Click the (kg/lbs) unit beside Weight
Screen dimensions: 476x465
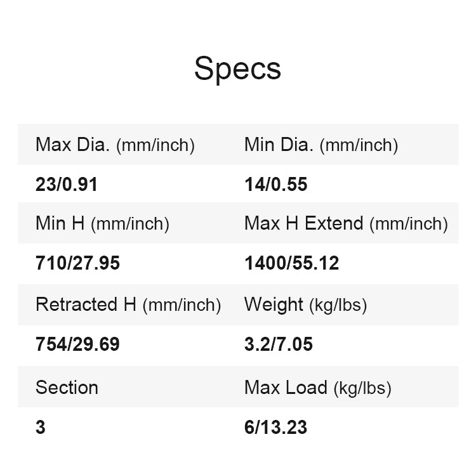(x=338, y=306)
